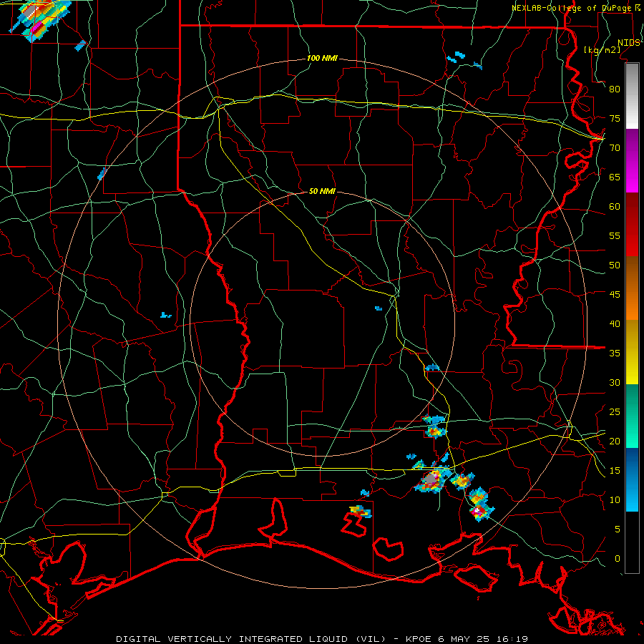Viewport: 644px width, 644px height.
Task: Click the Digital Vertically Integrated Liquid caption
Action: pos(251,639)
